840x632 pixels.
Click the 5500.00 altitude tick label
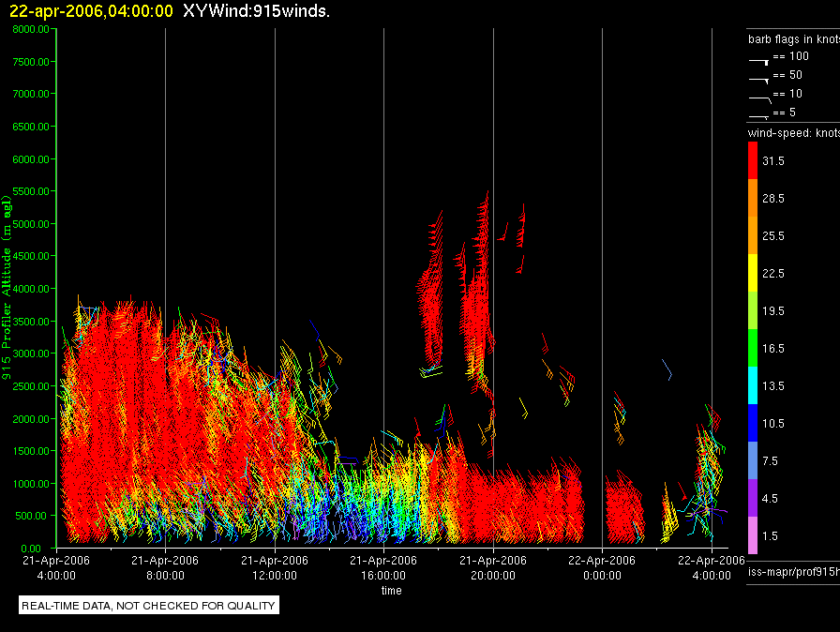31,191
